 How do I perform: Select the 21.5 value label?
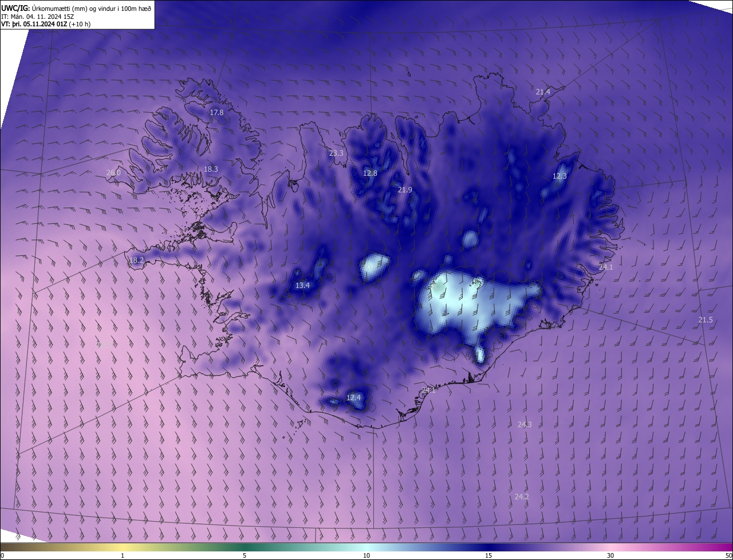706,320
